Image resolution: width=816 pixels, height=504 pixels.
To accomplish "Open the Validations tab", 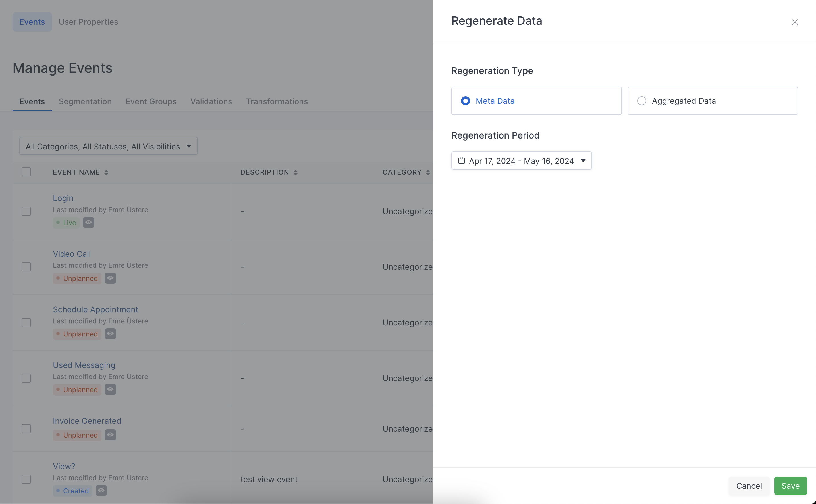I will (211, 101).
